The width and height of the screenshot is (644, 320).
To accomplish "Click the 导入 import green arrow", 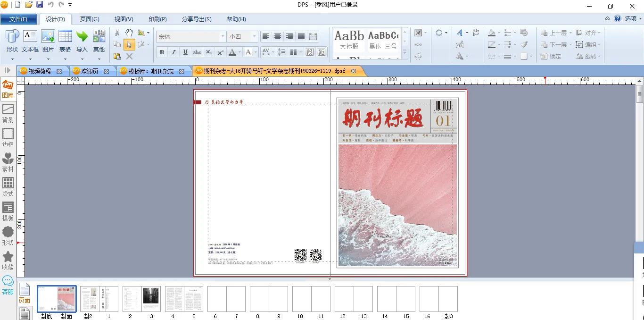I will pyautogui.click(x=82, y=41).
